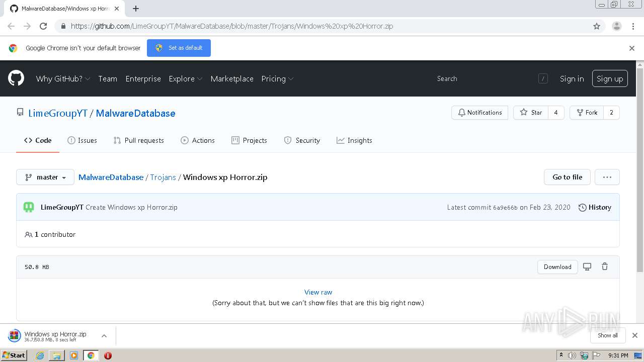
Task: Expand the Why GitHub? menu
Action: [63, 78]
